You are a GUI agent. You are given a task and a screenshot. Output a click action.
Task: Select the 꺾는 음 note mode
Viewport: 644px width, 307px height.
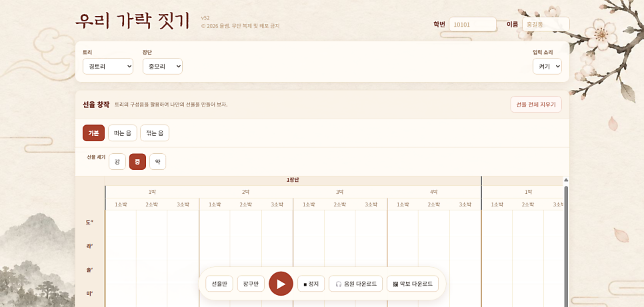(155, 133)
